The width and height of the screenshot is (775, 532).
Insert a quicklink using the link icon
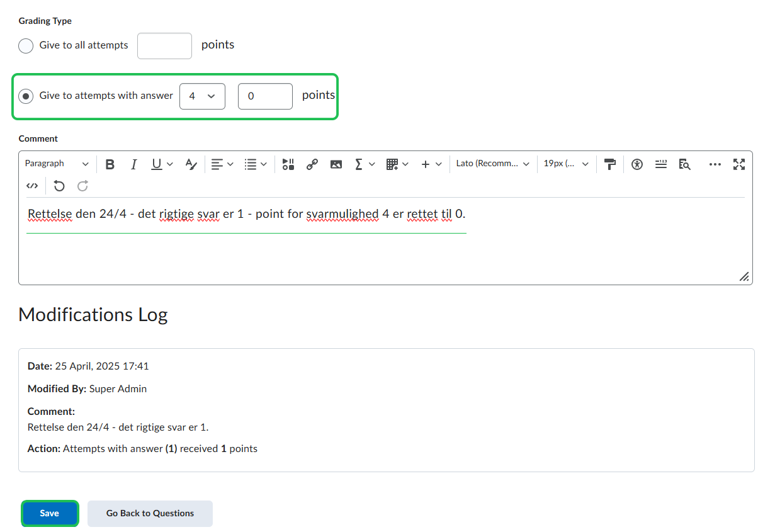pyautogui.click(x=312, y=164)
